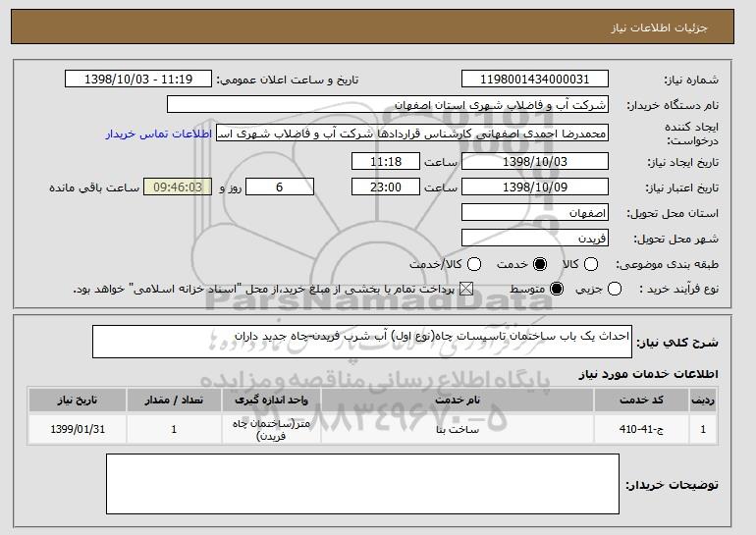This screenshot has height=535, width=756.
Task: Click the واحد اندازه گیری column header
Action: point(271,401)
